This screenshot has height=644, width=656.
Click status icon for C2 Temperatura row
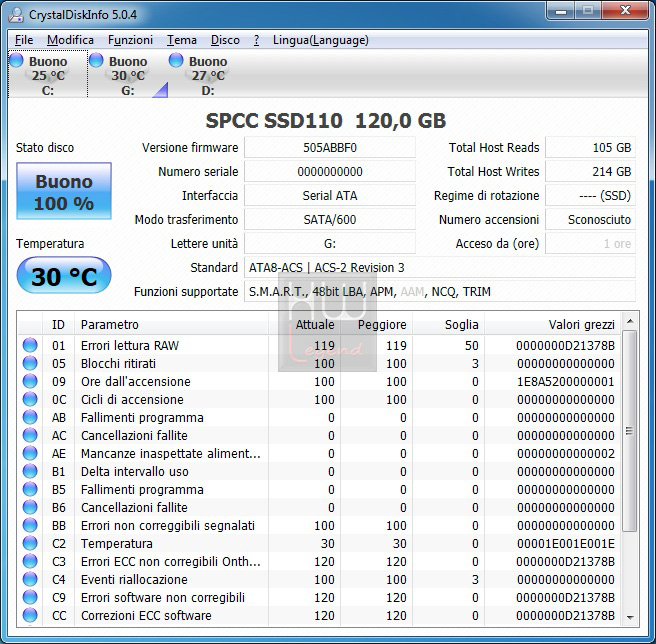click(30, 543)
